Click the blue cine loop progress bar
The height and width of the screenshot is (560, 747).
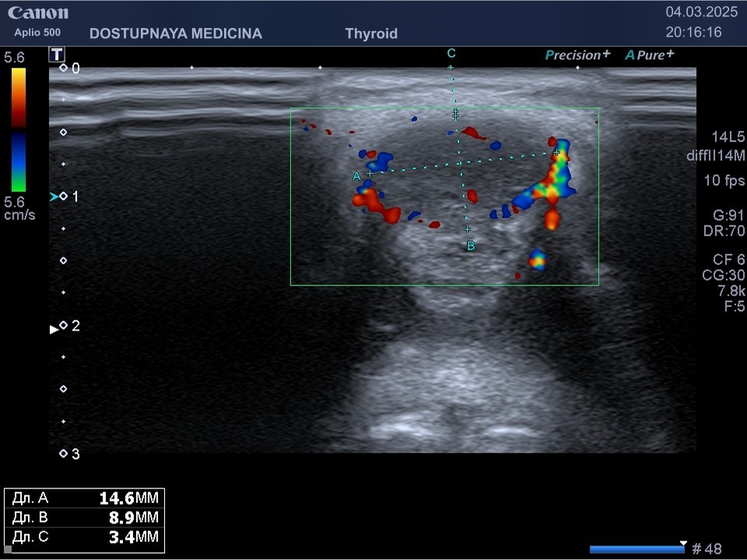[x=637, y=549]
